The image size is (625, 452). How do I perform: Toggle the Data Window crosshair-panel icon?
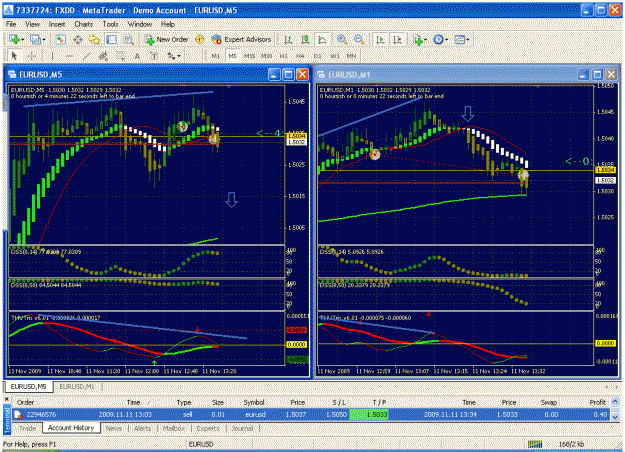78,39
